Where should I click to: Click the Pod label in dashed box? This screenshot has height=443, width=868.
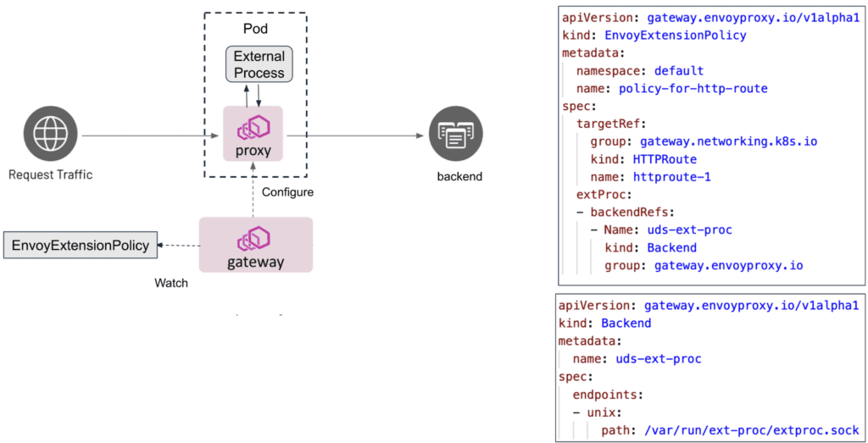(x=255, y=29)
